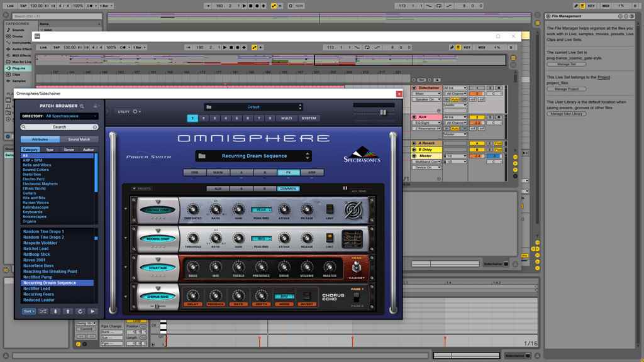Step to previous patch with up arrow
Screen dimensions: 644x362
tap(68, 312)
